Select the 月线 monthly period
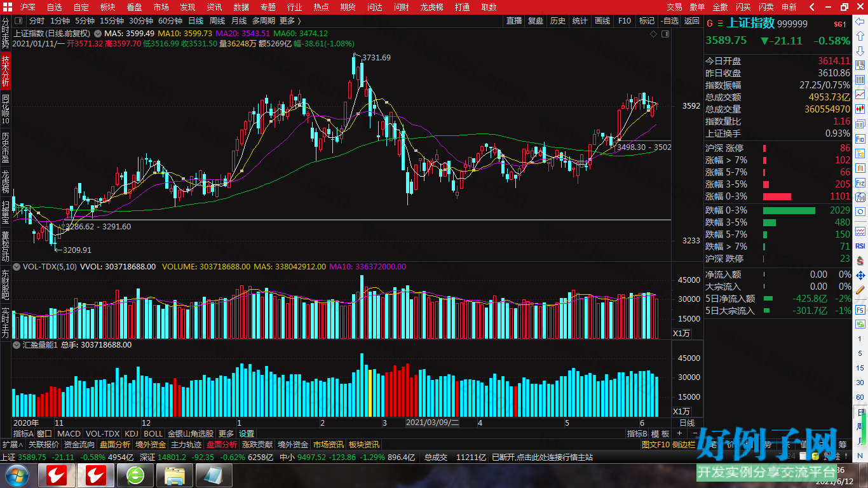Image resolution: width=868 pixels, height=488 pixels. [x=239, y=20]
